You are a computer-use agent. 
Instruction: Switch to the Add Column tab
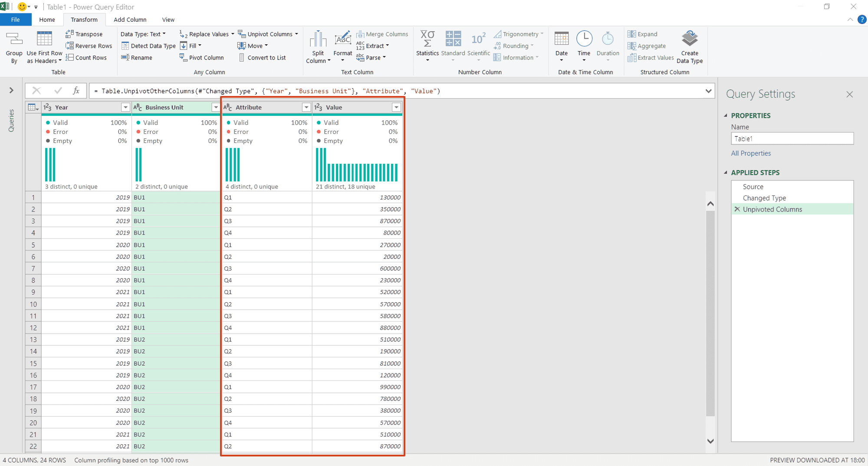(130, 20)
